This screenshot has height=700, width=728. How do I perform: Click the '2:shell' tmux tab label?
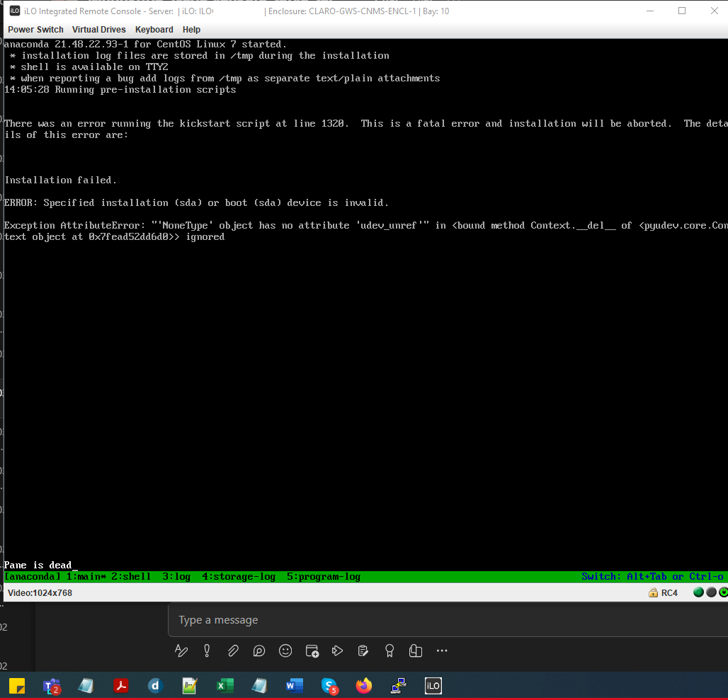pyautogui.click(x=132, y=577)
